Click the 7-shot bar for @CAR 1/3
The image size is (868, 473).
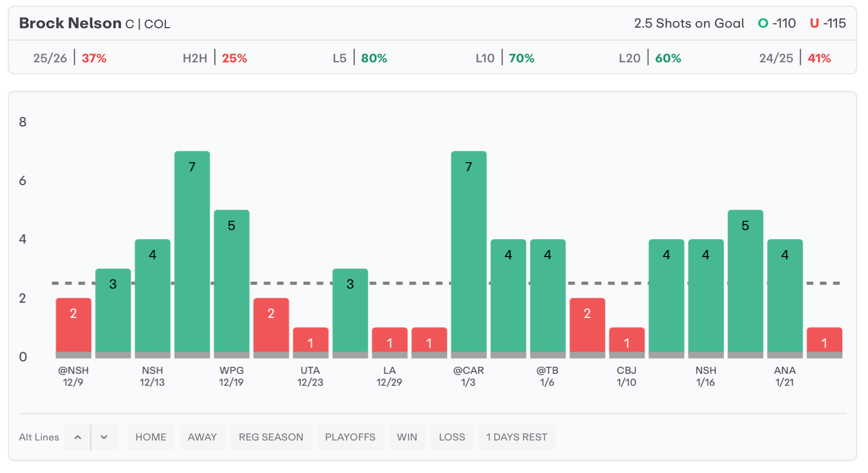[x=469, y=252]
